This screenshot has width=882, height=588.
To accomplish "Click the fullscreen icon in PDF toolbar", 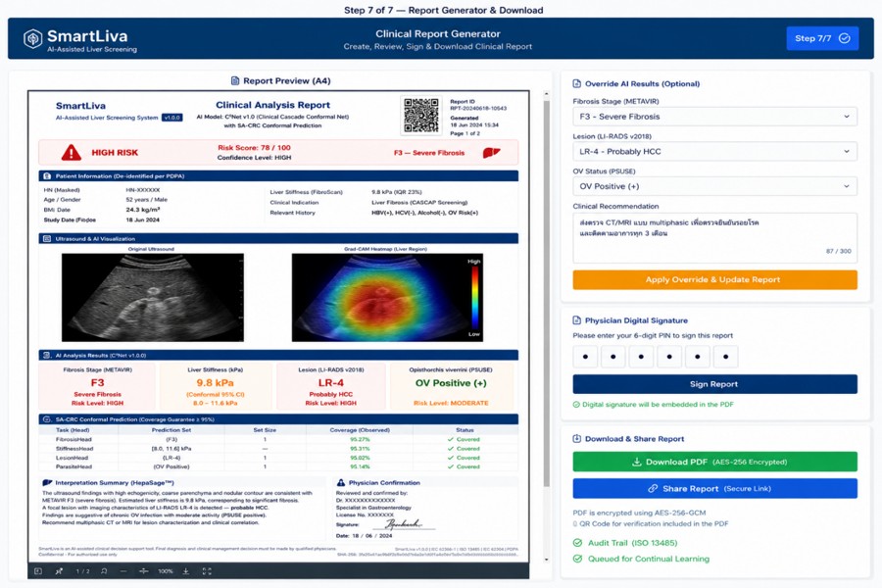I will (207, 571).
